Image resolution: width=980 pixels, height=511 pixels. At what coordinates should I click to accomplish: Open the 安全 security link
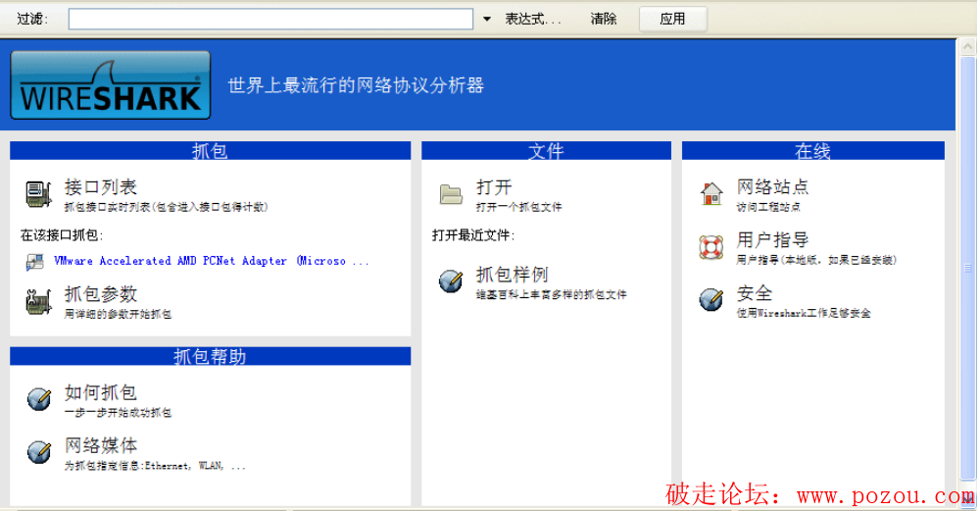point(755,292)
